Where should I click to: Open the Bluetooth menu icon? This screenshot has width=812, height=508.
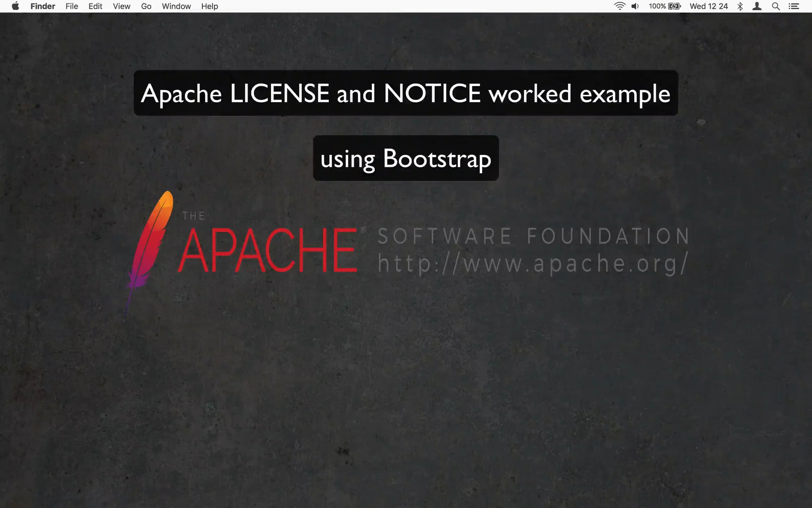pyautogui.click(x=740, y=6)
